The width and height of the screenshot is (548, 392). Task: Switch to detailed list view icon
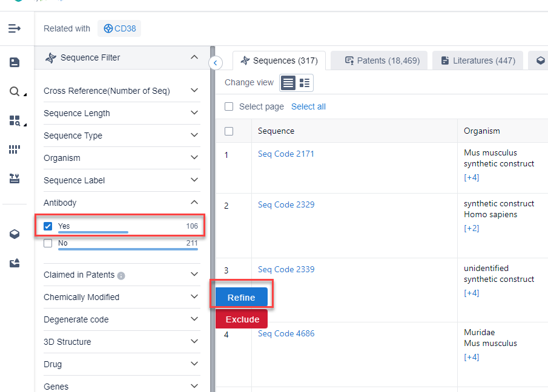click(305, 82)
